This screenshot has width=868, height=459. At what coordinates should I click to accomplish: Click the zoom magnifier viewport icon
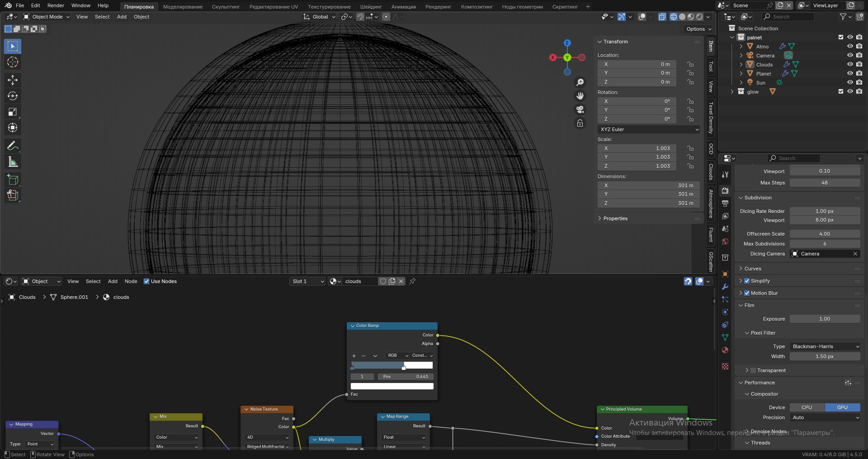coord(580,82)
